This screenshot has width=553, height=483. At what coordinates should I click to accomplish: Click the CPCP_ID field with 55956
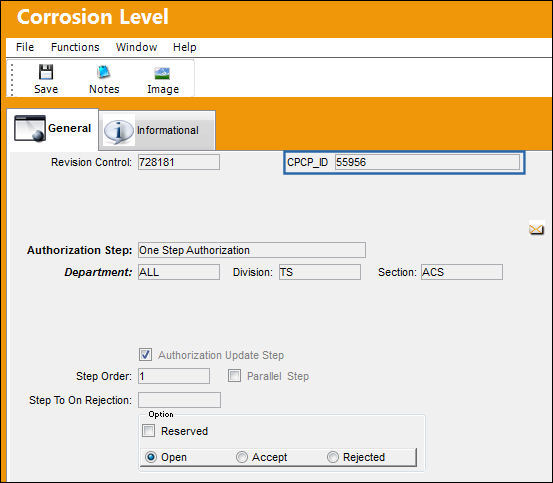[x=427, y=162]
